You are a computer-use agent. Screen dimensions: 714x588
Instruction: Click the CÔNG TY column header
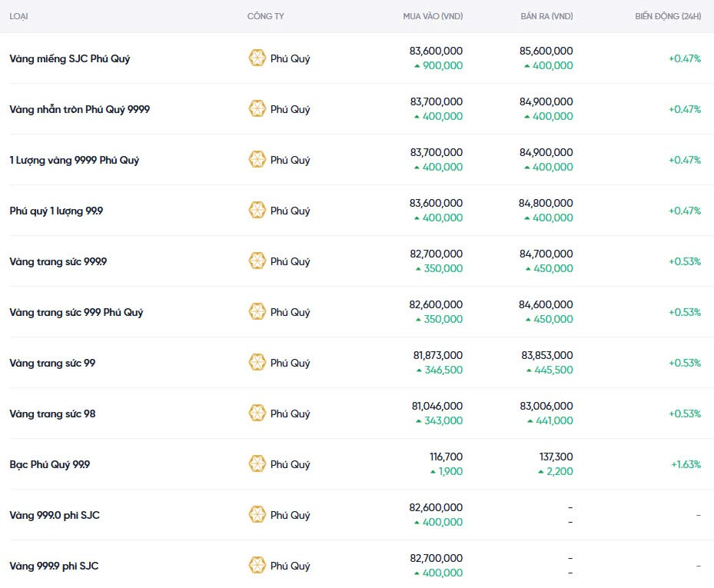[265, 16]
